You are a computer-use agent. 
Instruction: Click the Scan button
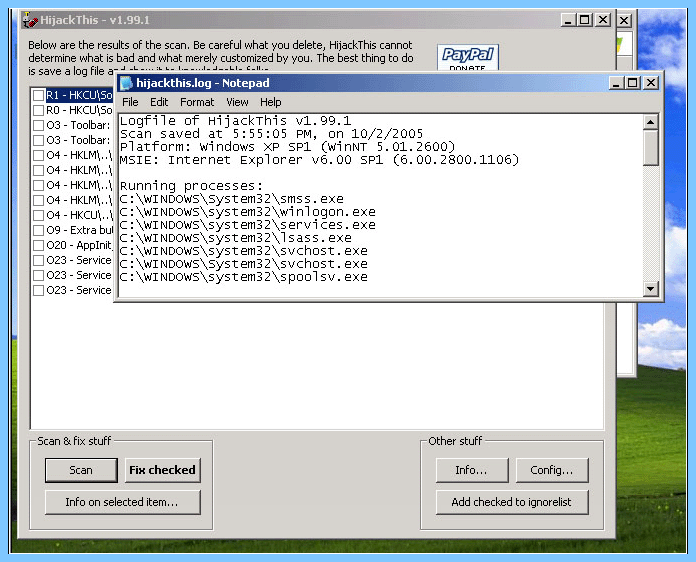[81, 470]
